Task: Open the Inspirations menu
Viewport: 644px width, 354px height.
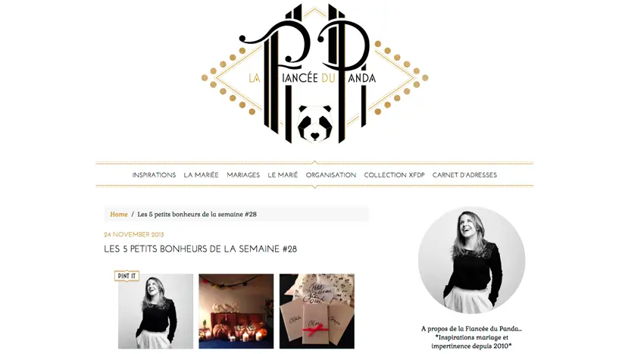Action: coord(154,175)
